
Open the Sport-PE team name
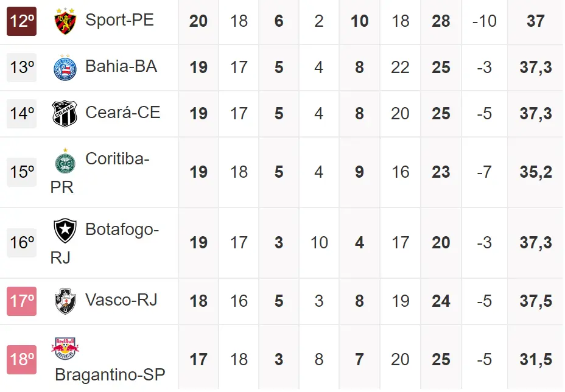(119, 20)
